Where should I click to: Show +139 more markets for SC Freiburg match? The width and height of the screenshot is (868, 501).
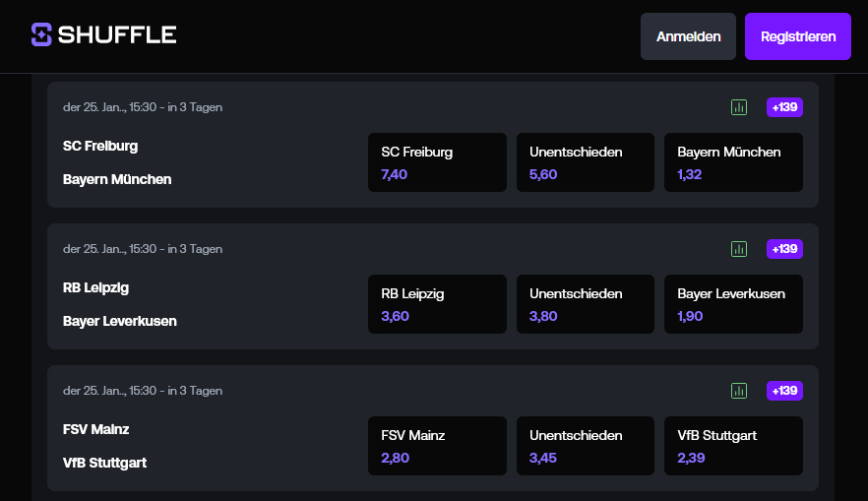coord(784,107)
